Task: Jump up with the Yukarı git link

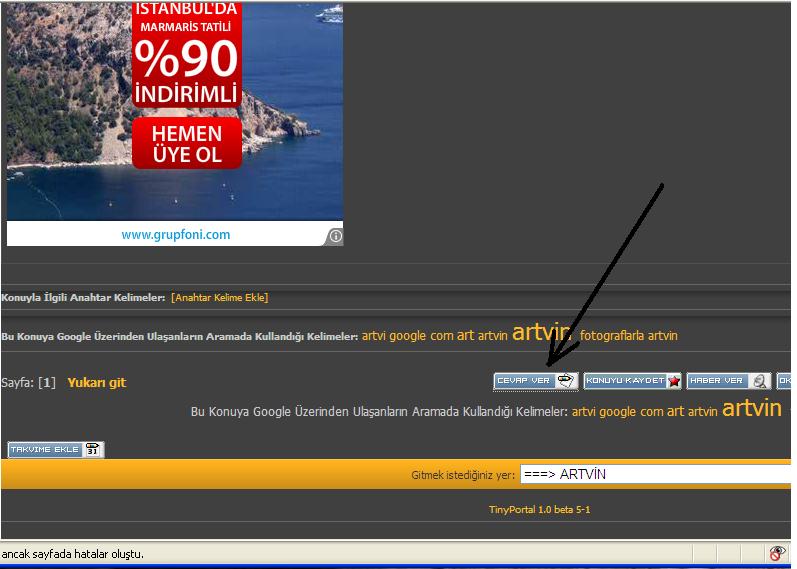Action: 97,383
